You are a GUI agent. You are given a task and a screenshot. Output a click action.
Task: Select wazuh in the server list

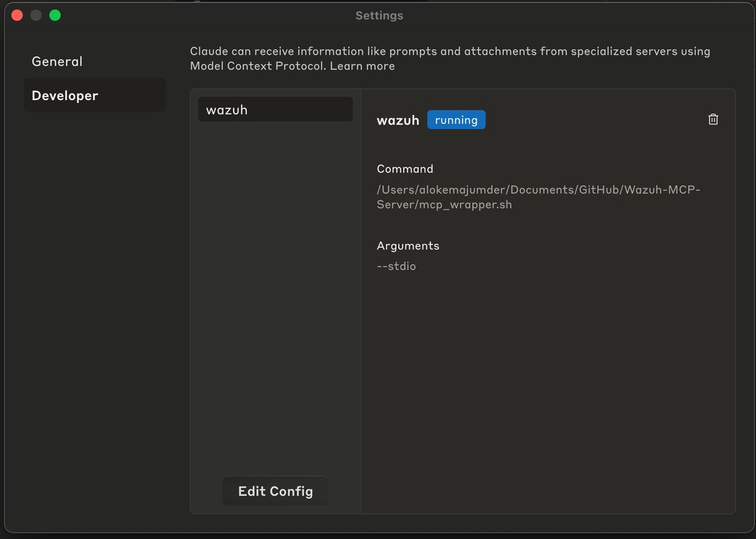pos(275,110)
